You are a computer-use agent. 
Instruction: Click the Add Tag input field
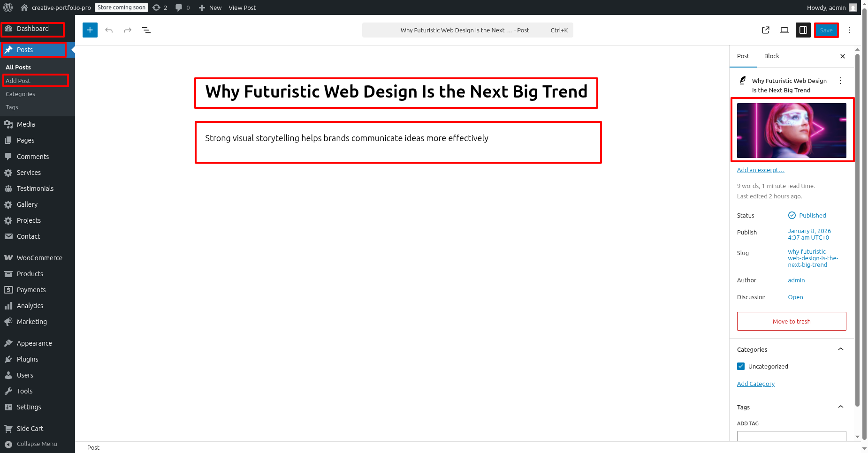click(x=792, y=436)
